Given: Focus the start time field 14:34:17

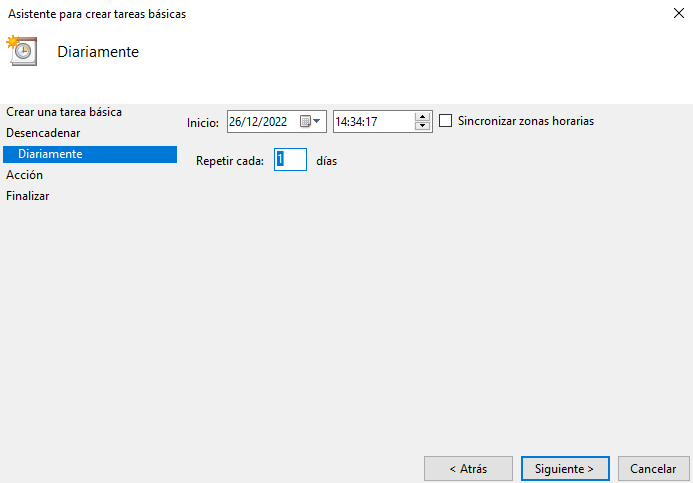Looking at the screenshot, I should coord(371,122).
